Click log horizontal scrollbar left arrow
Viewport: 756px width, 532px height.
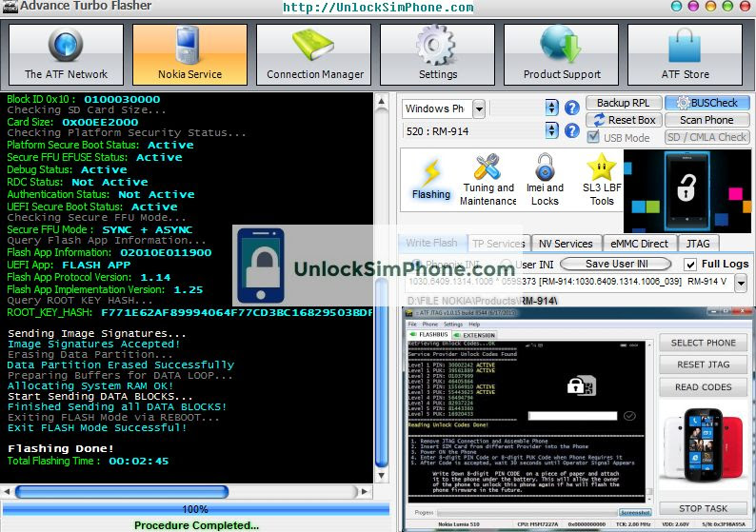pyautogui.click(x=7, y=491)
